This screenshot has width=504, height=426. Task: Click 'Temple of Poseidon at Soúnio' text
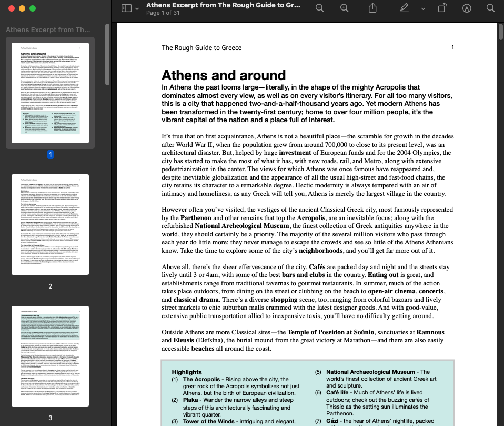[331, 332]
